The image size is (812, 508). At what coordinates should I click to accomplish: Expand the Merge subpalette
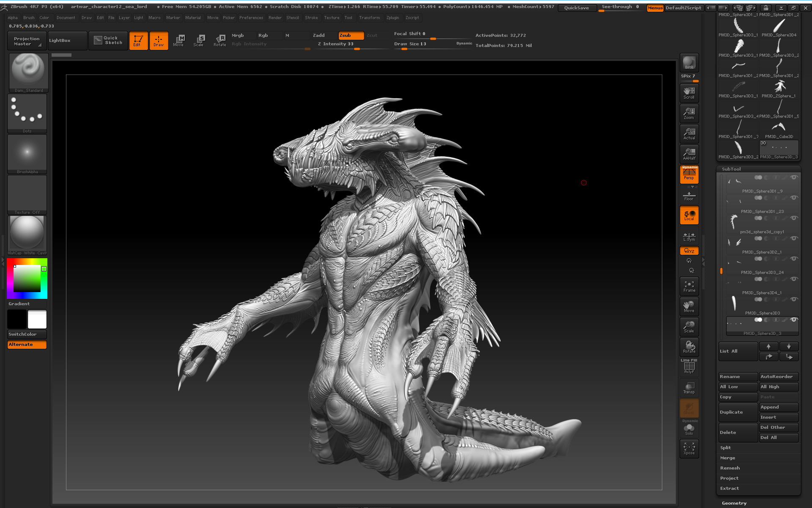click(x=727, y=458)
